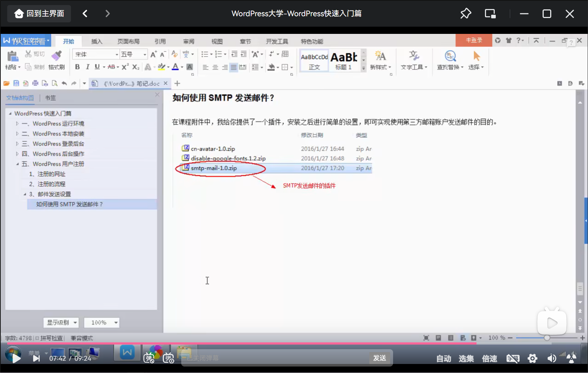Select the Normal body text style
The width and height of the screenshot is (588, 373).
click(x=314, y=61)
